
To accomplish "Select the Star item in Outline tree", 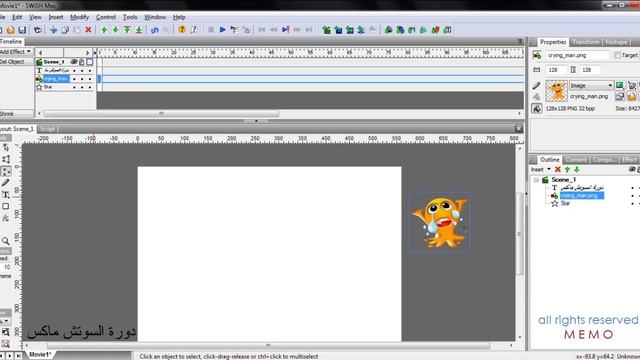I will coord(565,203).
